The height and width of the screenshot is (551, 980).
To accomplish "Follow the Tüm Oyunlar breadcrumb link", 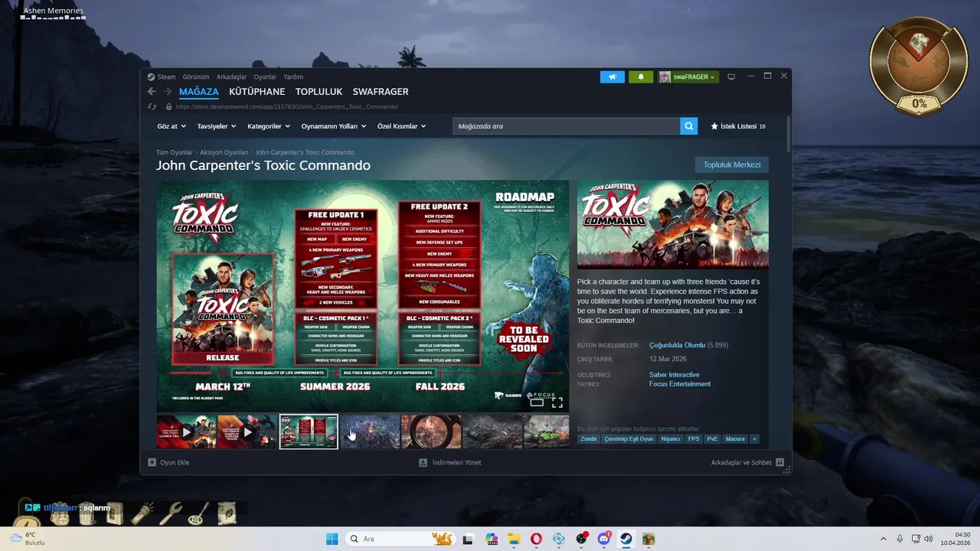I will click(x=175, y=152).
